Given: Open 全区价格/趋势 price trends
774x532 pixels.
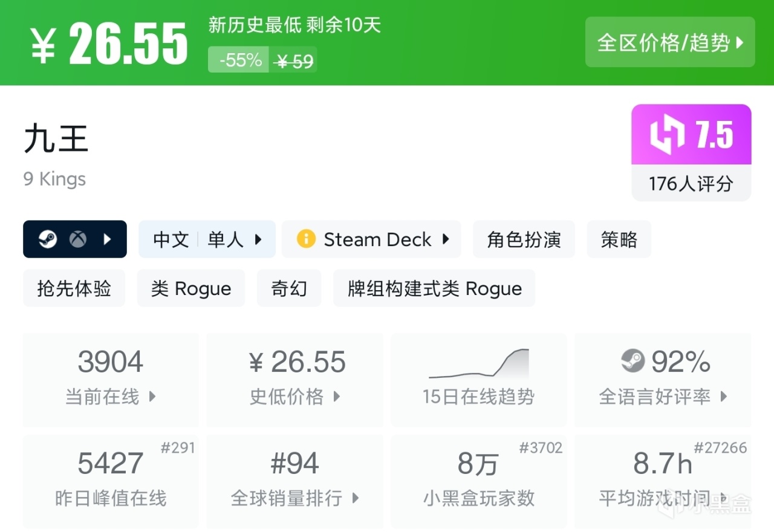Looking at the screenshot, I should 670,42.
